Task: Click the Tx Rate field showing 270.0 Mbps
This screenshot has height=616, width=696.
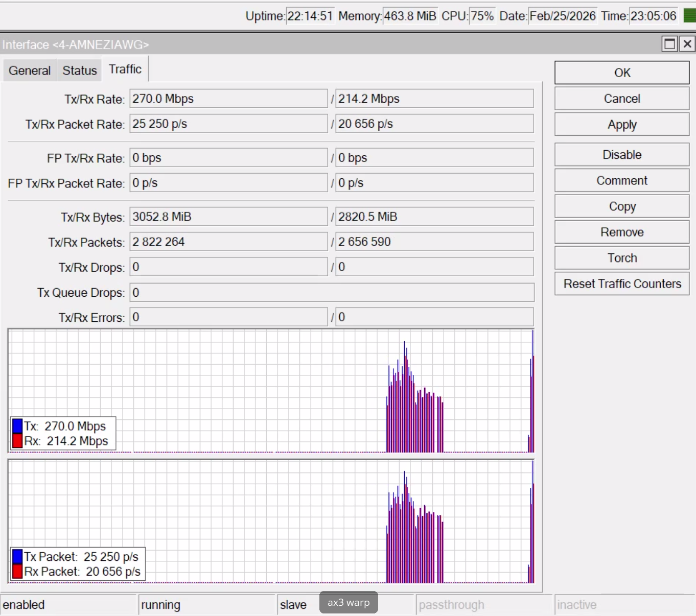Action: click(228, 99)
